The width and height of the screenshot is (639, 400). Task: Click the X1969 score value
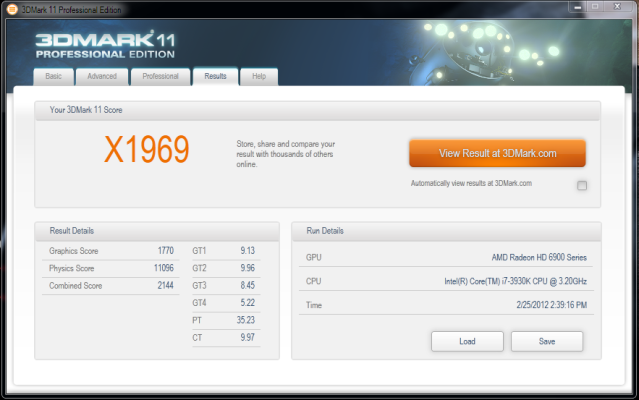(146, 149)
